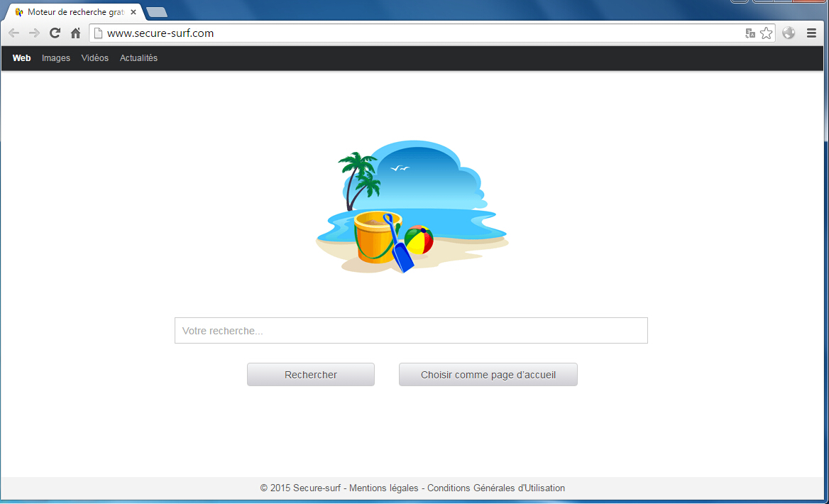Click the tab favicon of Secure-surf
Viewport: 829px width, 504px height.
19,11
